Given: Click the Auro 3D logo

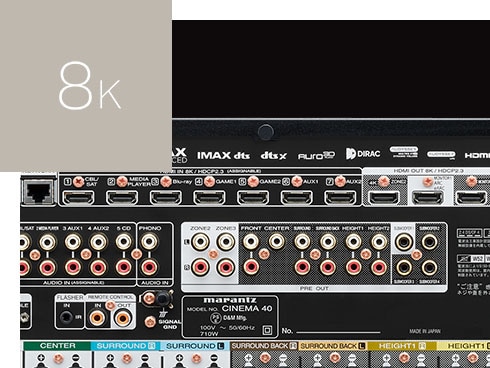Looking at the screenshot, I should (x=316, y=155).
